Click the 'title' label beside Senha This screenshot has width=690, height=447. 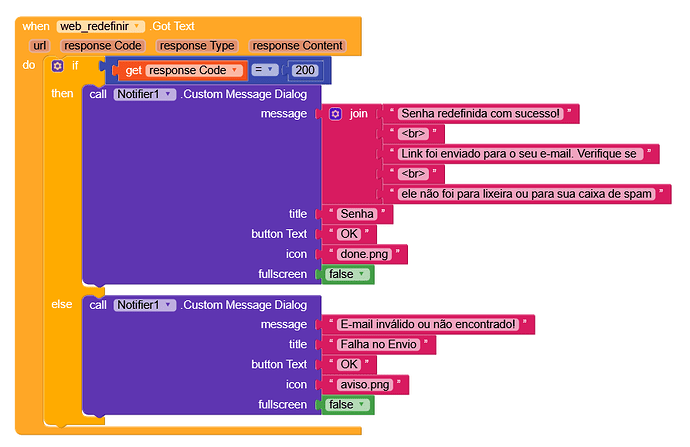click(298, 214)
